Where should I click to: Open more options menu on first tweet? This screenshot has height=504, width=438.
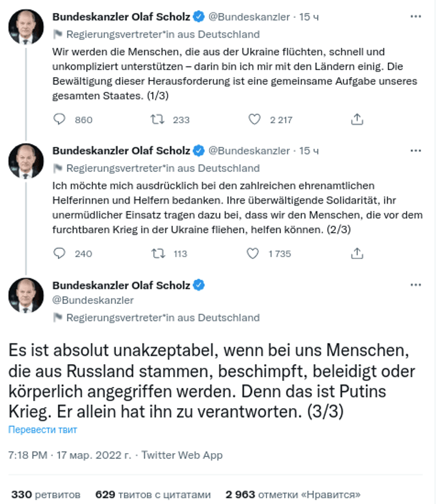point(416,17)
